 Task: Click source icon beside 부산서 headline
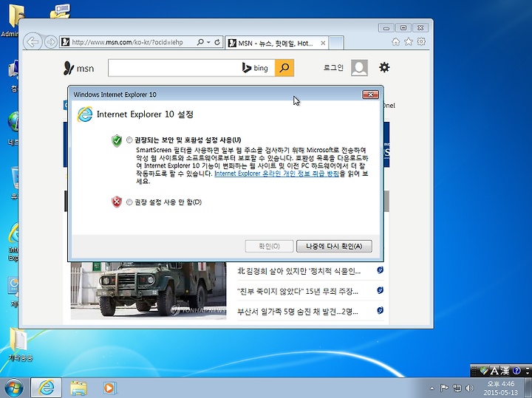[380, 311]
